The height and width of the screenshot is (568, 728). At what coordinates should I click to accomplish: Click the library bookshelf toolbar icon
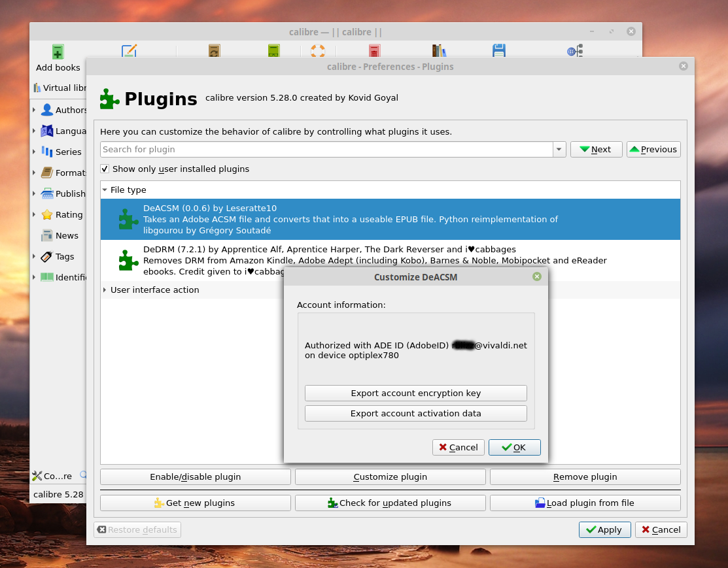[x=439, y=50]
